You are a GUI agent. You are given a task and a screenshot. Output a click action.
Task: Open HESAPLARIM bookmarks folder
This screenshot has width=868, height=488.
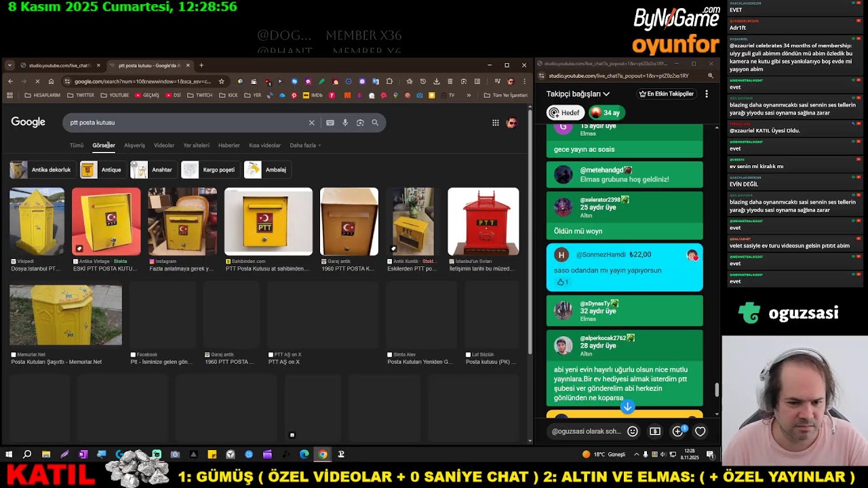(42, 96)
